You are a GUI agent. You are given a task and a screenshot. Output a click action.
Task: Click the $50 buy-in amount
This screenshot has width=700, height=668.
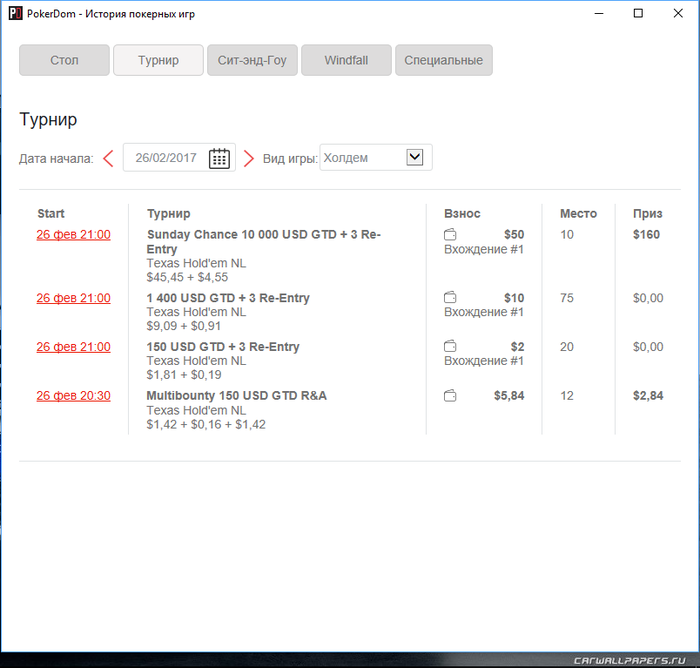(x=514, y=234)
